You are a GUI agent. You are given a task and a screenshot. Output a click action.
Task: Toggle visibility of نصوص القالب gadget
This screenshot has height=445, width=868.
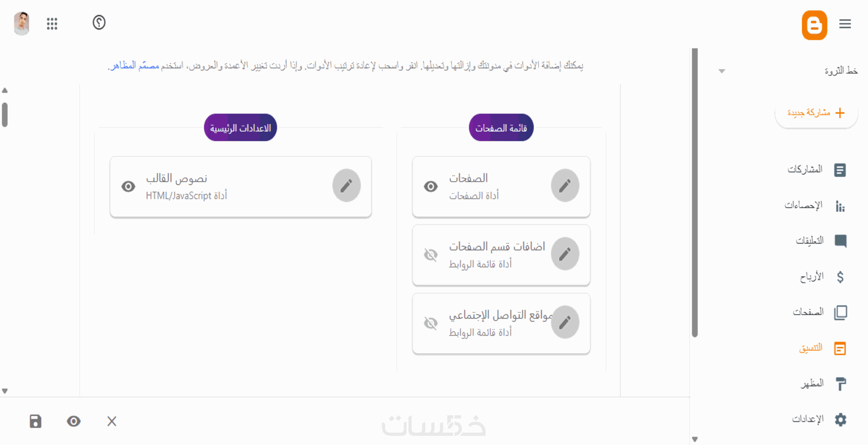(128, 187)
